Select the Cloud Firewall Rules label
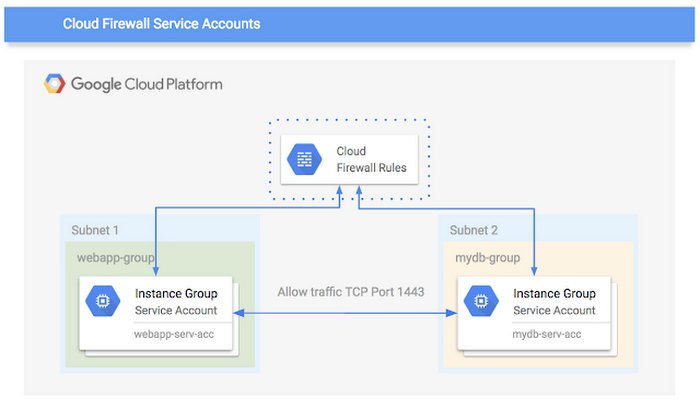Image resolution: width=700 pixels, height=420 pixels. pyautogui.click(x=371, y=159)
